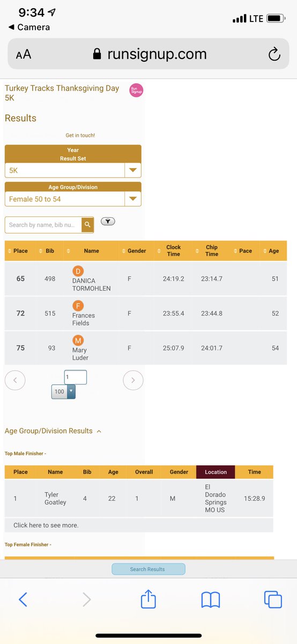Change the 100 per page dropdown

tap(63, 391)
